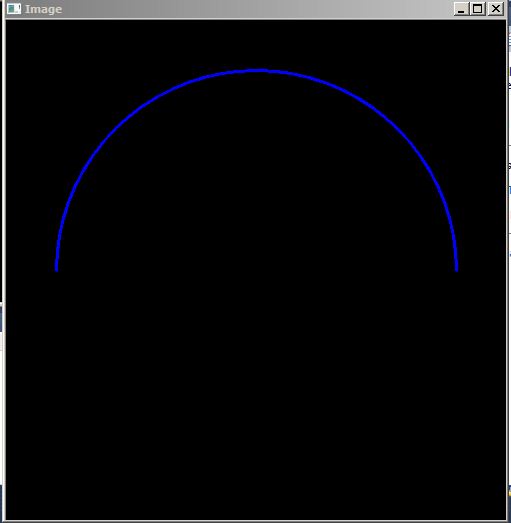Click the empty title bar area beside the buttons
Screen dimensions: 511x523
pos(257,9)
